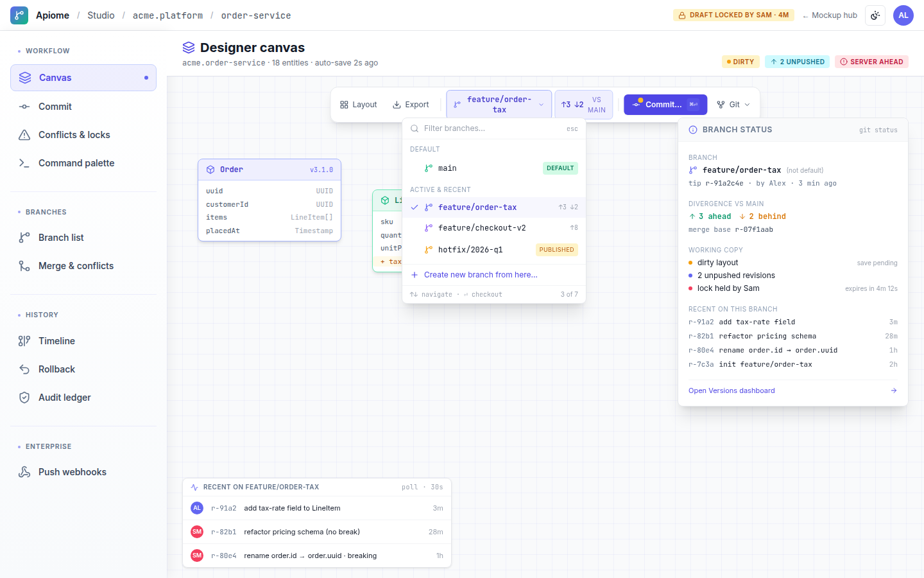Click the Branch Status info icon
Screen dimensions: 924x578
pyautogui.click(x=693, y=130)
